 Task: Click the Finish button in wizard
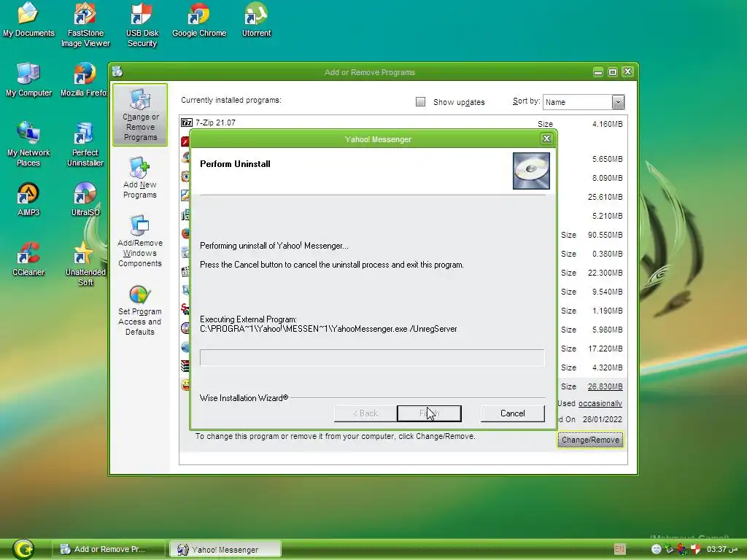(429, 413)
